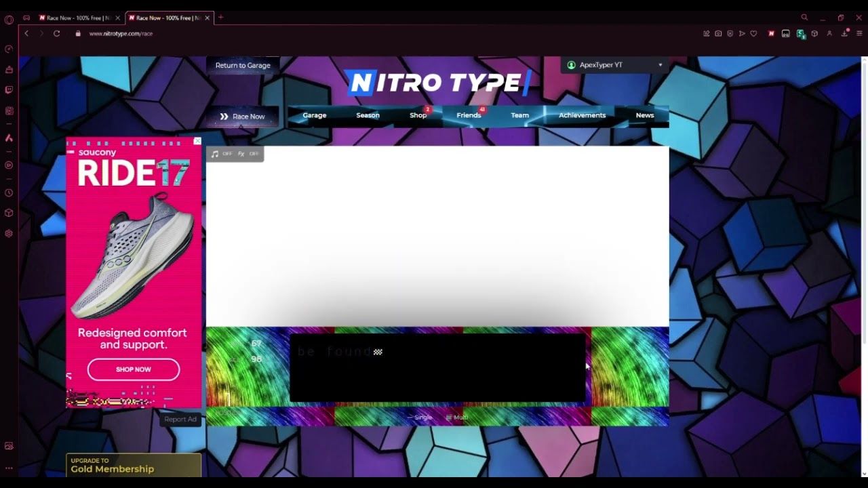Take a snapshot with camera icon
The height and width of the screenshot is (488, 868).
click(x=718, y=33)
